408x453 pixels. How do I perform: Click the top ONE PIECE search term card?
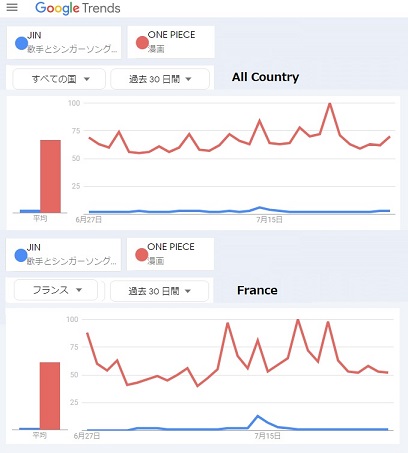tap(171, 42)
